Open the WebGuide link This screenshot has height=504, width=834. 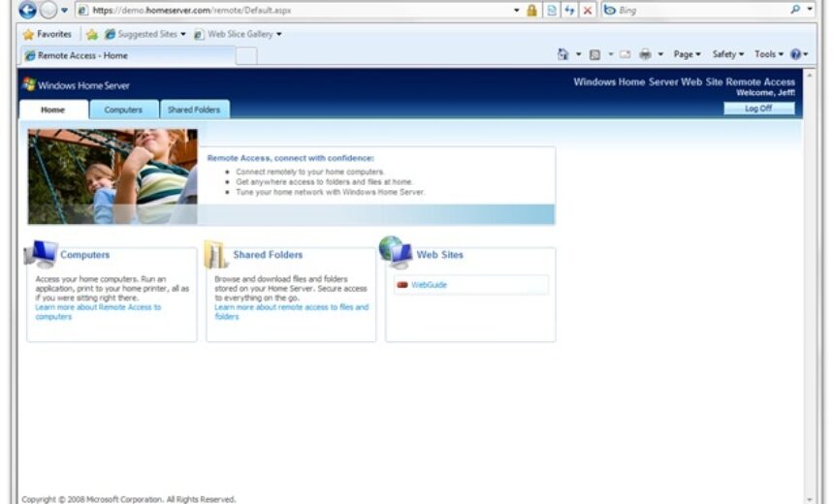pos(429,285)
